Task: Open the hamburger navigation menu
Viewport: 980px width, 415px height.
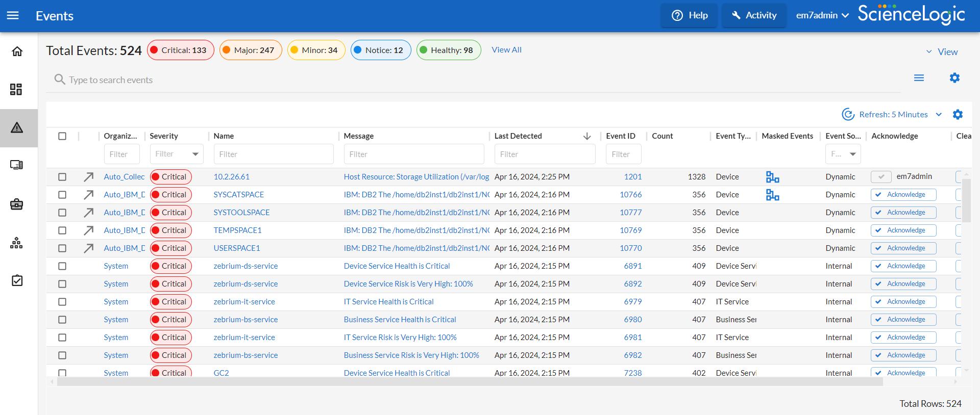Action: click(13, 15)
